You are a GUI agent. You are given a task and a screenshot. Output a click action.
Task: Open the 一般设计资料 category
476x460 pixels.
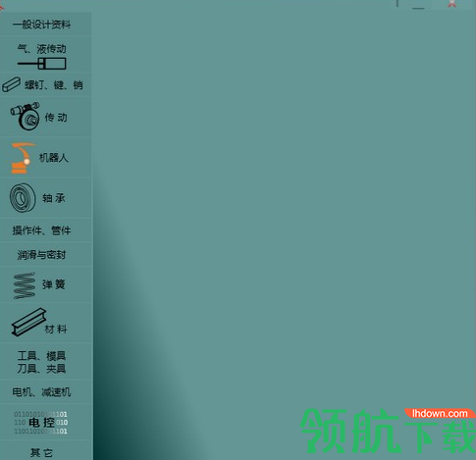click(41, 25)
